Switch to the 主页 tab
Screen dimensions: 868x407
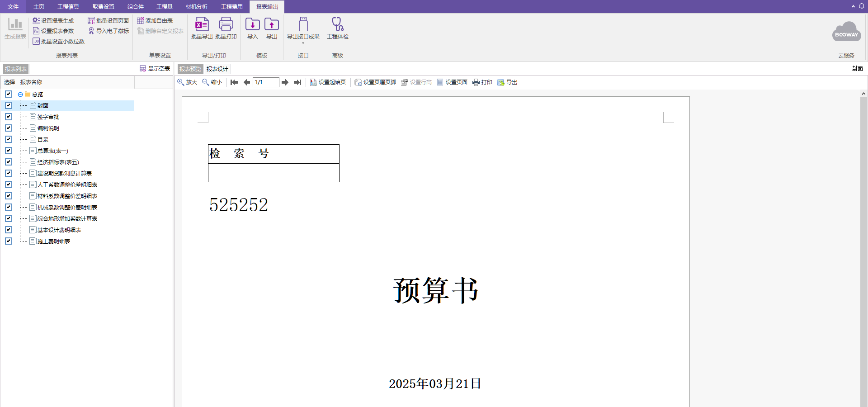39,6
